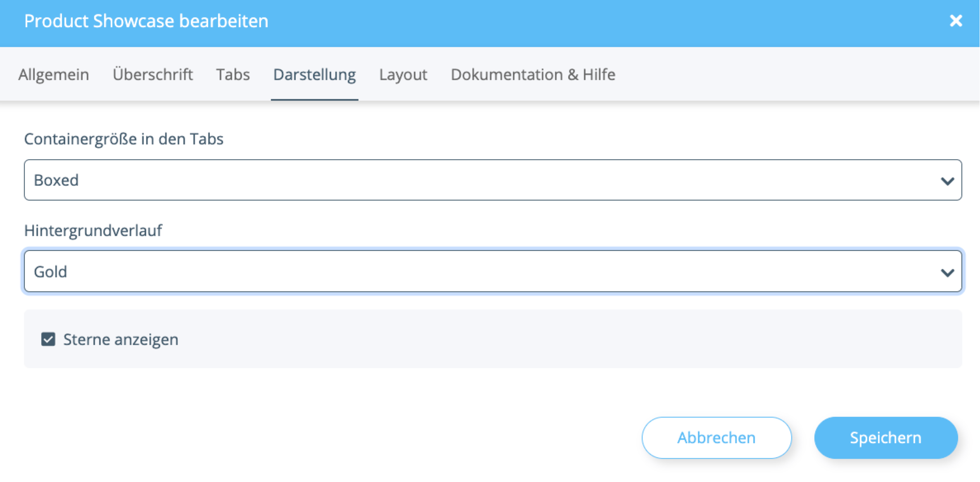The width and height of the screenshot is (980, 482).
Task: Open the Überschrift tab
Action: (x=153, y=75)
